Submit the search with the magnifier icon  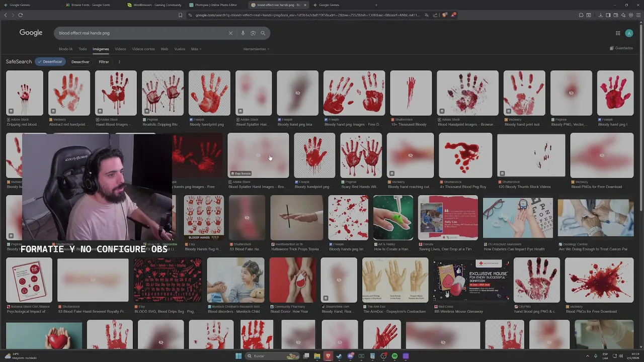pos(263,33)
